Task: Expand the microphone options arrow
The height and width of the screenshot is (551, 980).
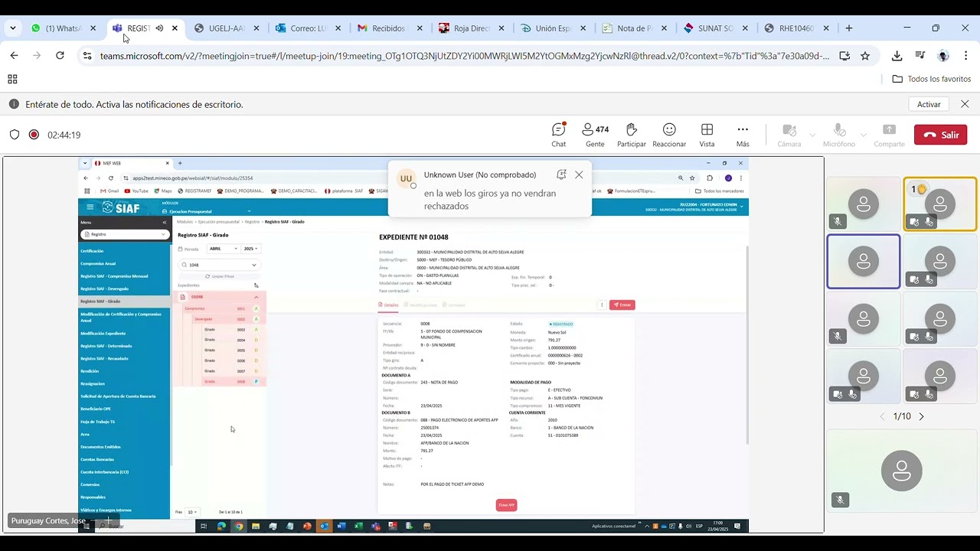Action: pos(864,135)
